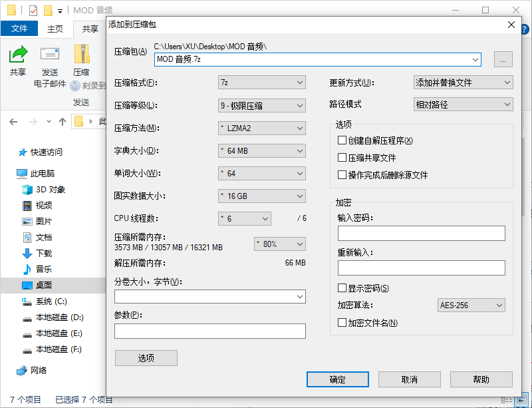Open the 文件 menu tab
Screen dimensions: 532x408
tap(20, 28)
